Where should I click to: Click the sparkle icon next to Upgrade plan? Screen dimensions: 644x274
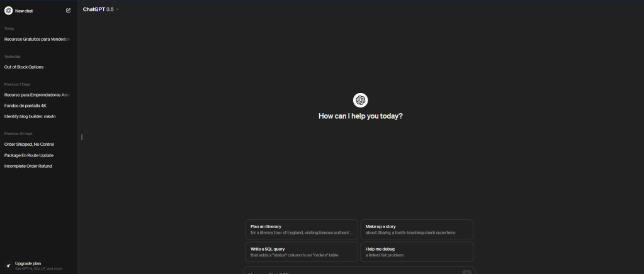8,266
